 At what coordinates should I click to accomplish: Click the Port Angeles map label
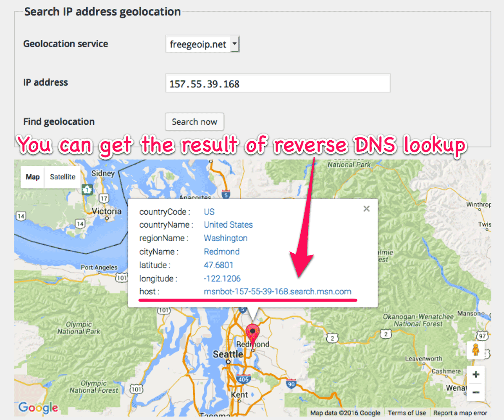pos(99,268)
